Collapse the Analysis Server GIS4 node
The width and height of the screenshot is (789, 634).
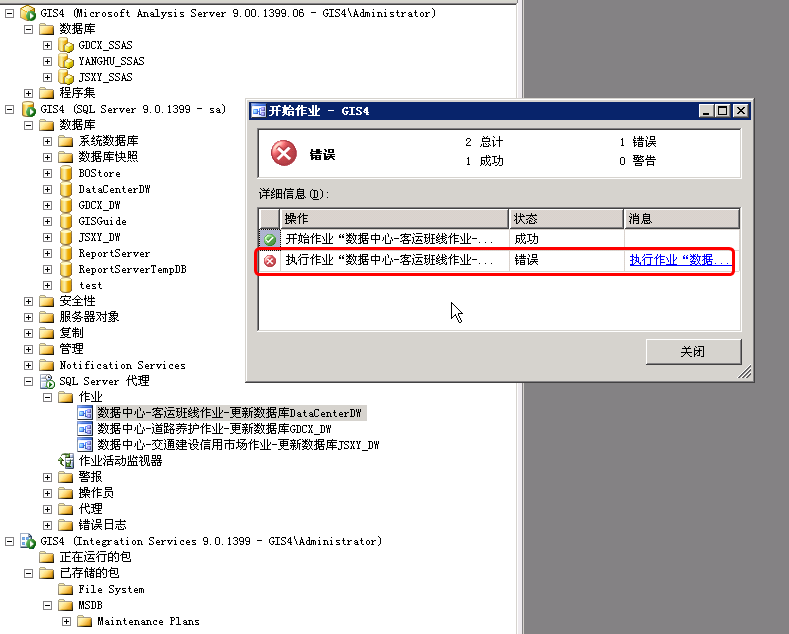pos(10,14)
